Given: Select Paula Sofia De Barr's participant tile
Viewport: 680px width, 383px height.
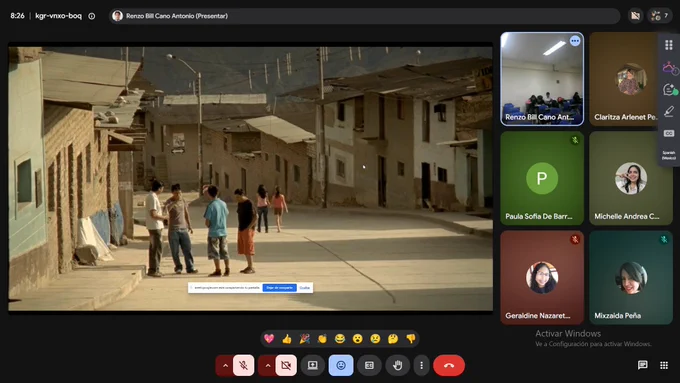Looking at the screenshot, I should 542,178.
